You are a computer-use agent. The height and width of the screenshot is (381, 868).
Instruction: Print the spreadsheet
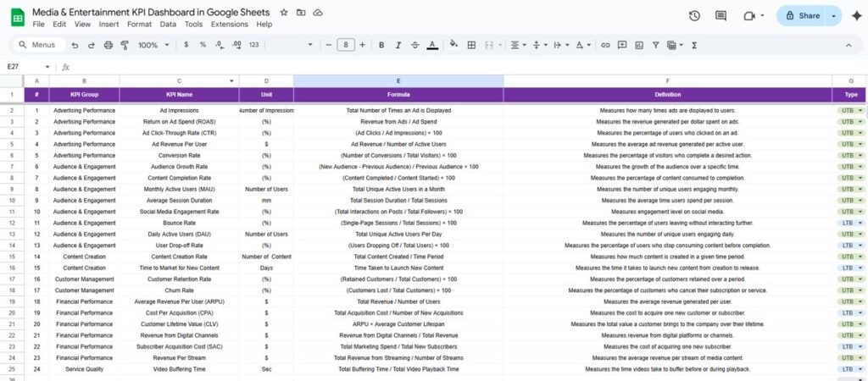click(x=108, y=46)
